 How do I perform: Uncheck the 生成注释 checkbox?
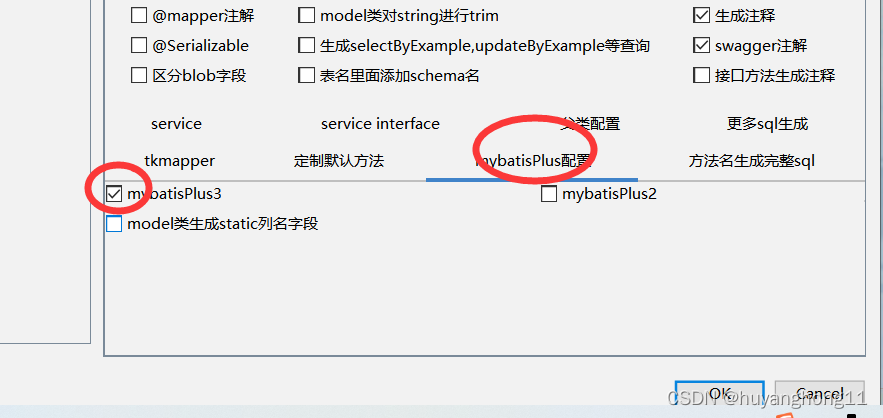point(701,16)
